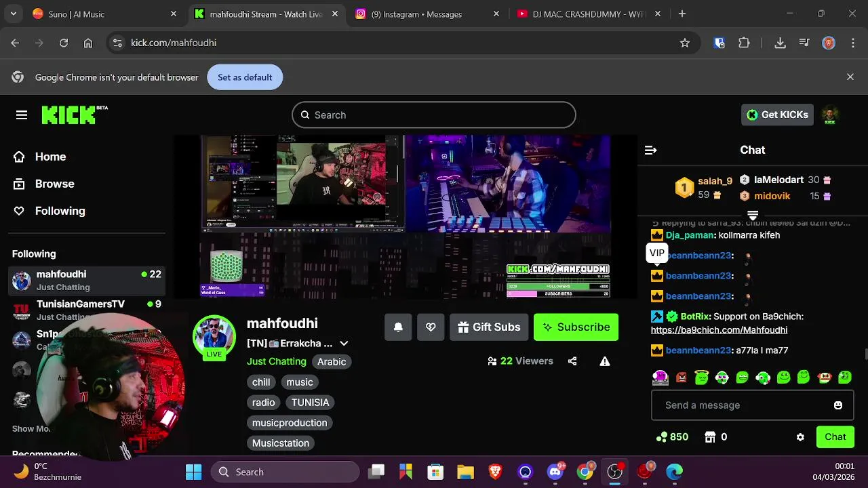Select Browse in the Kick sidebar
Screen dimensions: 868x488
click(44, 184)
